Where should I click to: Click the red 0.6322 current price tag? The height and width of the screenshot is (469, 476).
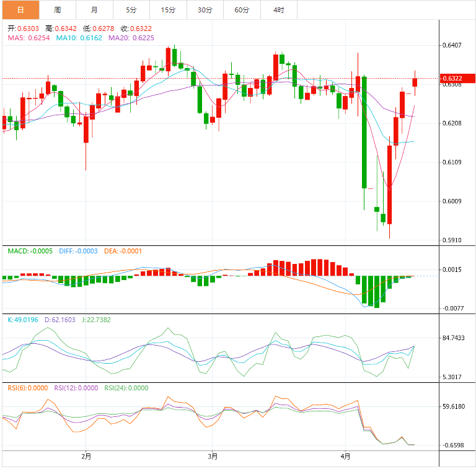click(453, 79)
